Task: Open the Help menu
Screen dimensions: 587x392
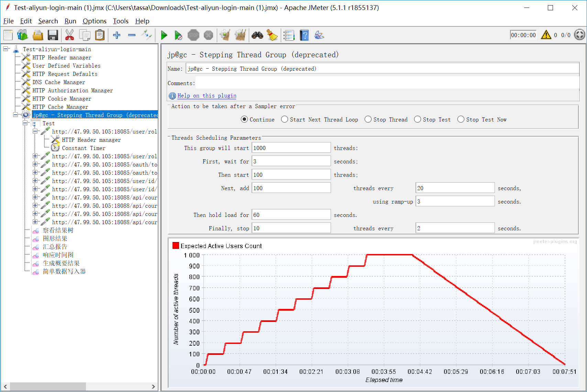Action: (142, 21)
